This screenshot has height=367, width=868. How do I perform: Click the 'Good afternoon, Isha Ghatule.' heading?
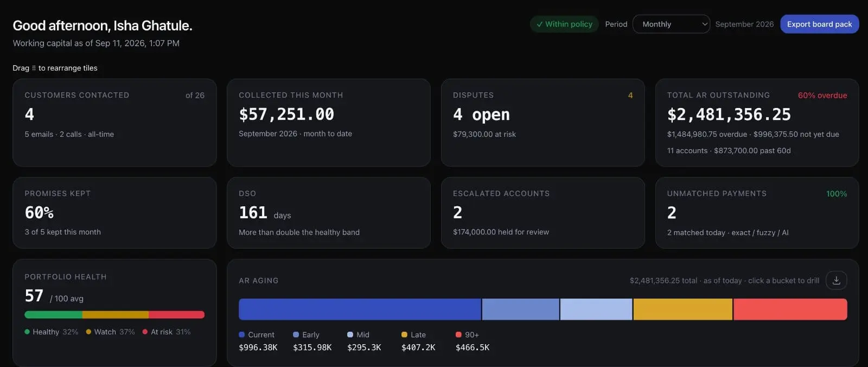click(x=103, y=26)
